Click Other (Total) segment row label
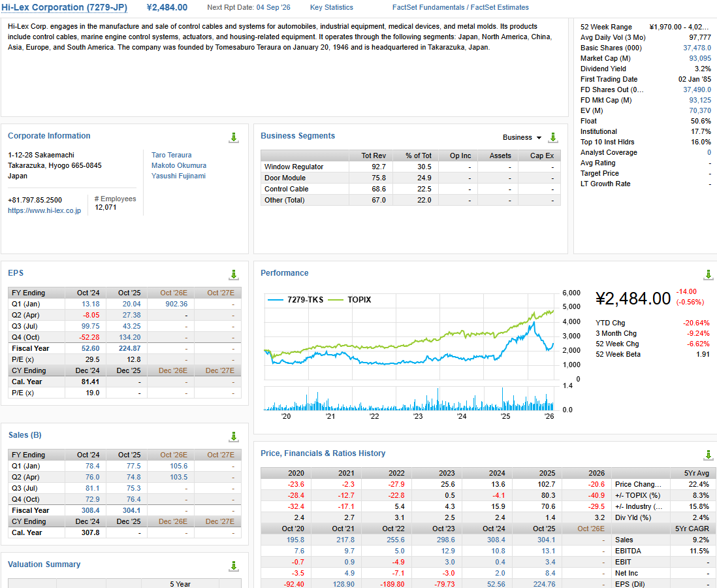717x588 pixels. tap(285, 201)
